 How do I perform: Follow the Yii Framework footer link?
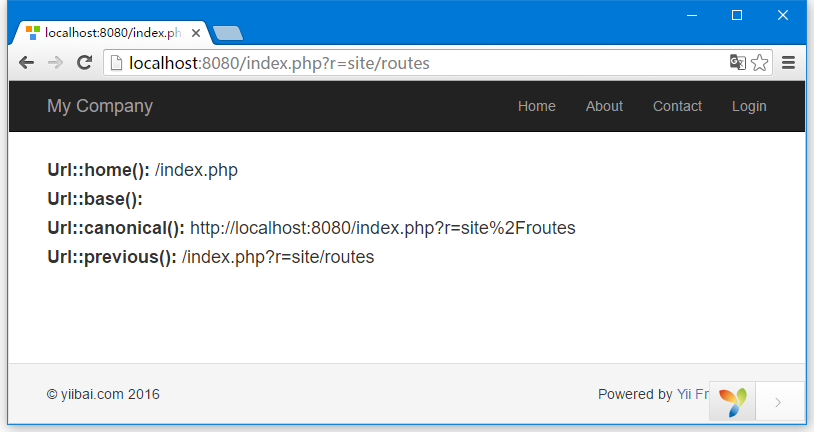[x=693, y=394]
